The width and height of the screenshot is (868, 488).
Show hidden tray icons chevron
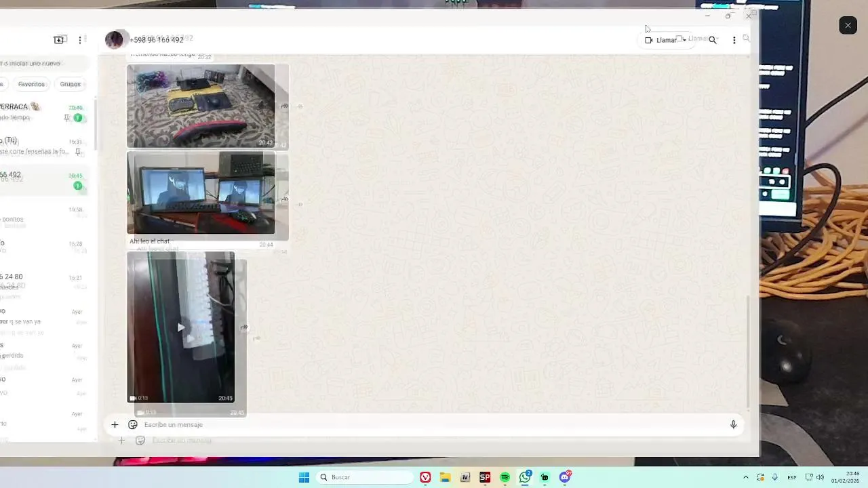[x=746, y=477]
